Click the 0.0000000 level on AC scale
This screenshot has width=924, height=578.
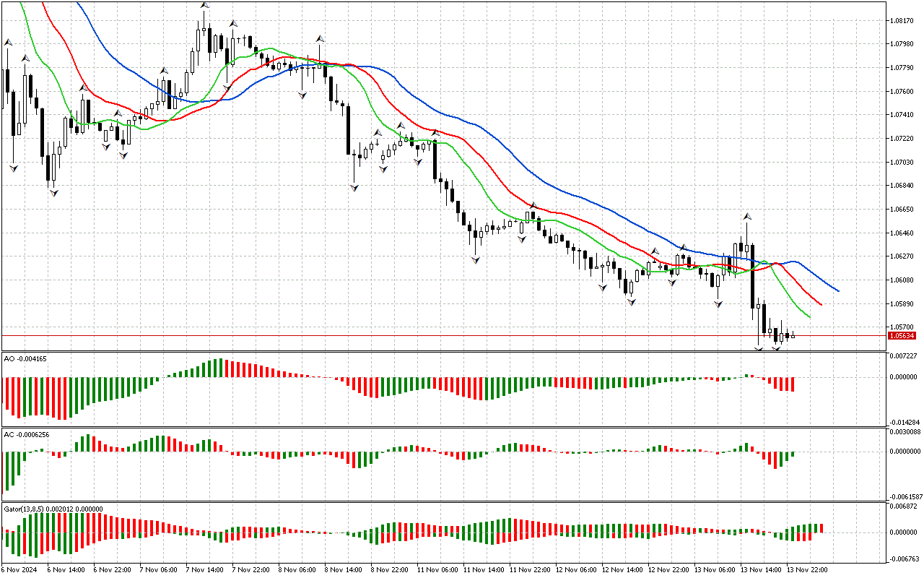[905, 452]
